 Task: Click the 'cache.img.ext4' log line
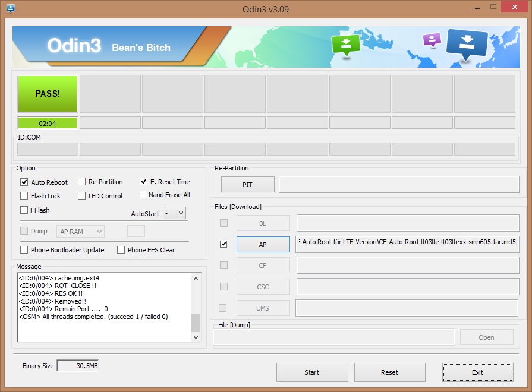coord(59,278)
